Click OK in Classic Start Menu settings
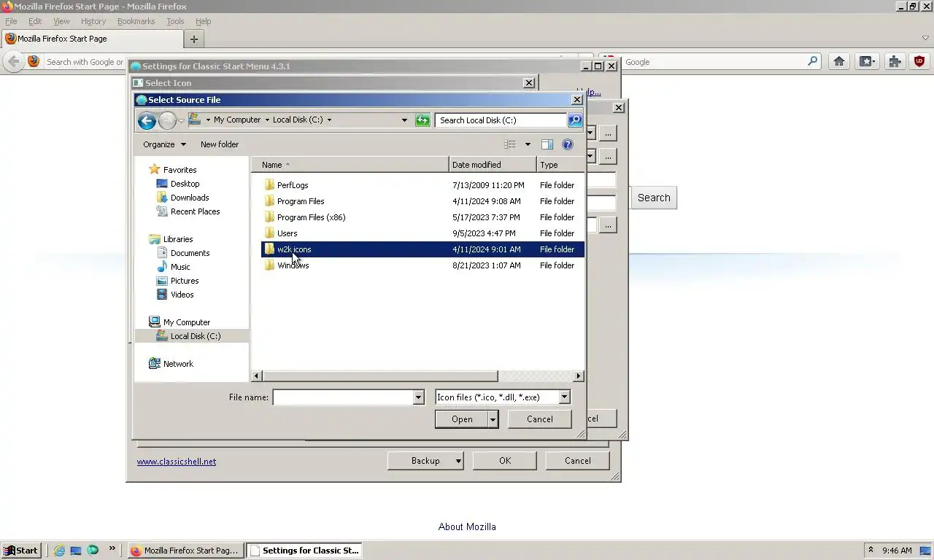 tap(505, 461)
